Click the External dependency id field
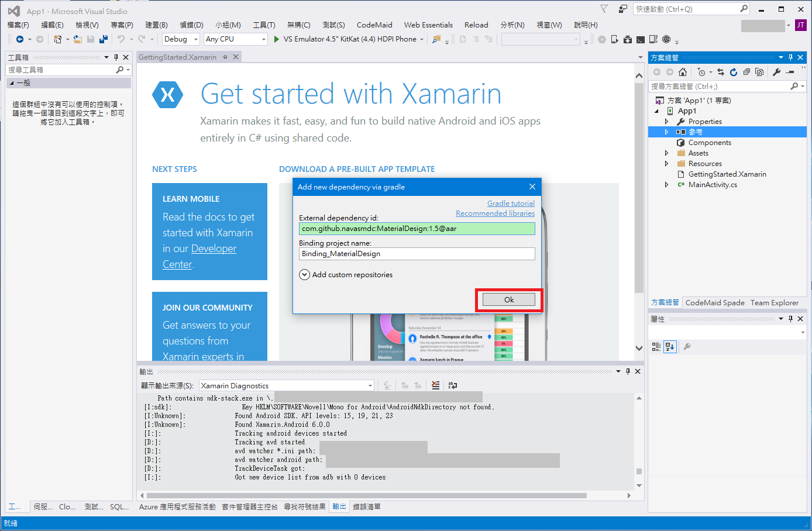The height and width of the screenshot is (531, 812). pos(417,229)
